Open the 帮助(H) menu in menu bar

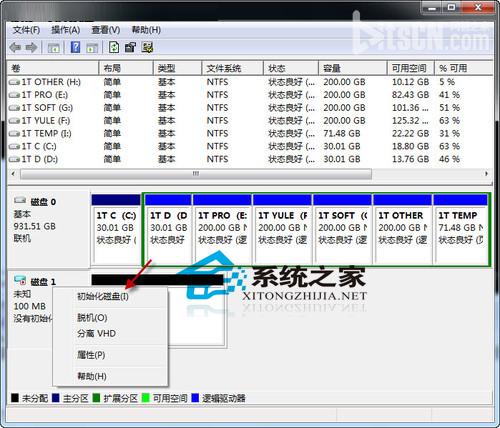[146, 30]
